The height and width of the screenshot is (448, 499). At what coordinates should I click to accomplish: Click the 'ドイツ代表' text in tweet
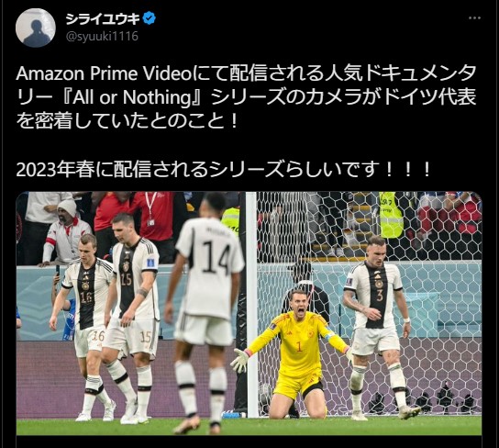(x=430, y=97)
